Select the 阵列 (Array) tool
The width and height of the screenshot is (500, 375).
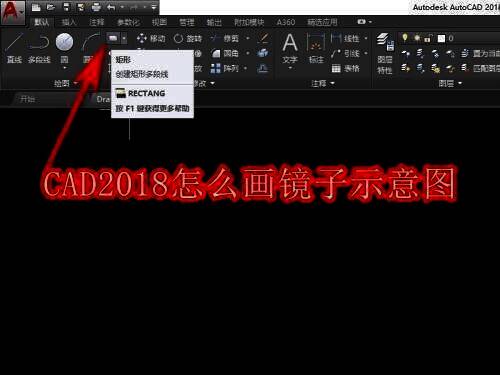click(x=225, y=69)
